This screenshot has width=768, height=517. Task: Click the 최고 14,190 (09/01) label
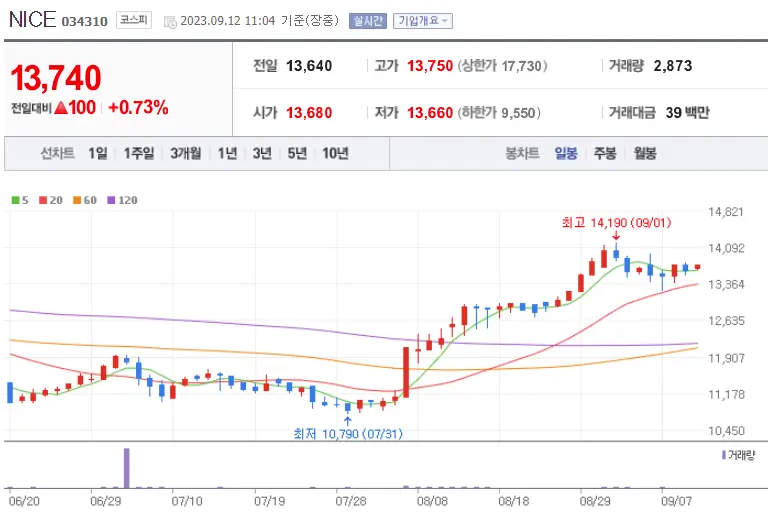click(x=616, y=223)
